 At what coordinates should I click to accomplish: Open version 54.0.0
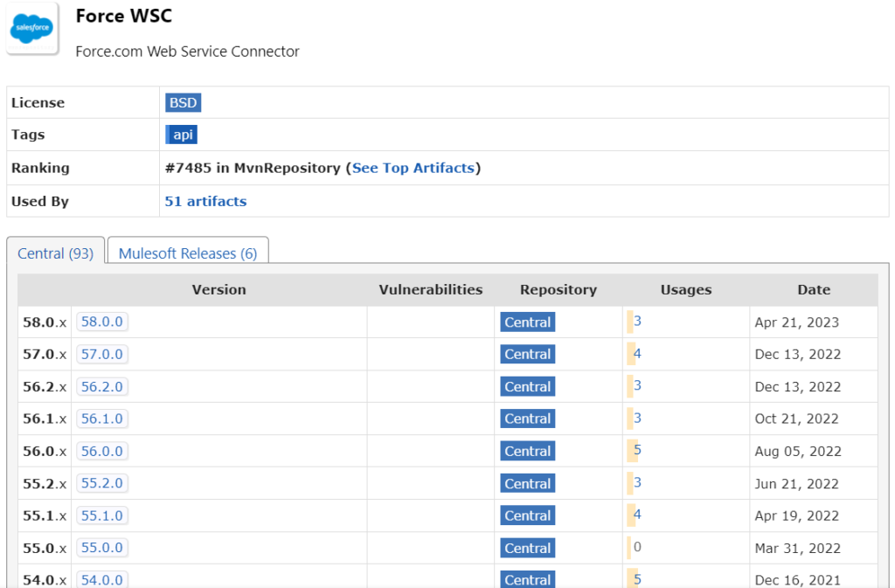point(102,579)
